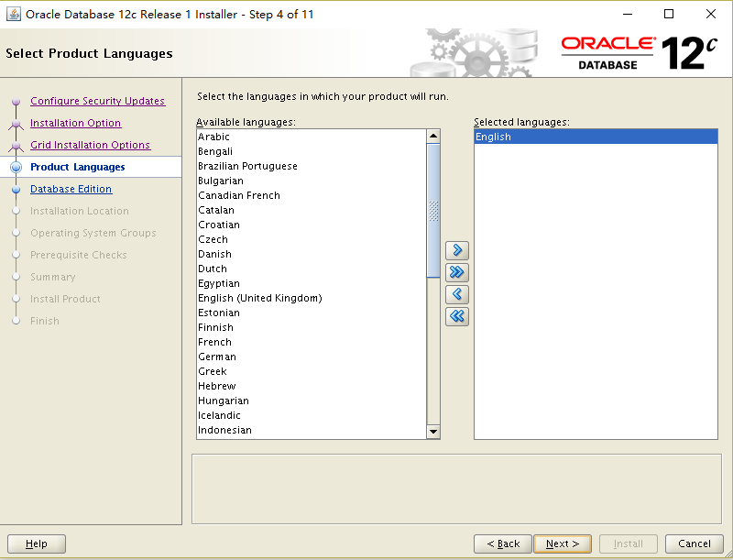Select Croatian language

[312, 225]
